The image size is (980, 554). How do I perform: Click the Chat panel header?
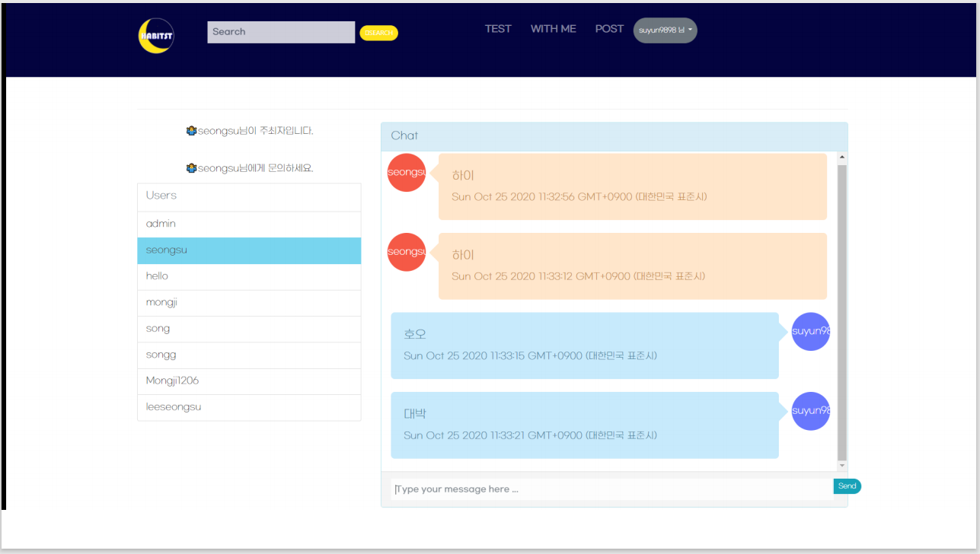[614, 136]
